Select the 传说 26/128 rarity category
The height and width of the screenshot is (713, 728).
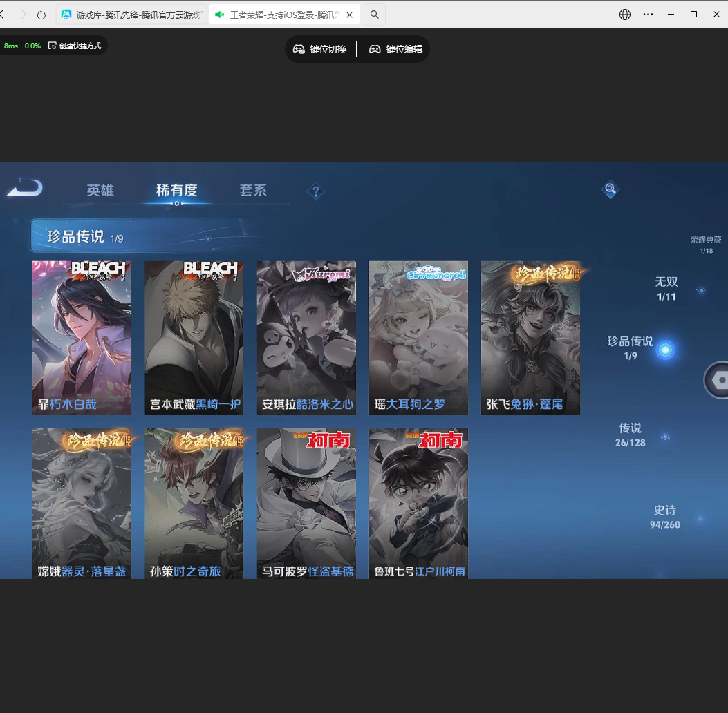click(628, 435)
